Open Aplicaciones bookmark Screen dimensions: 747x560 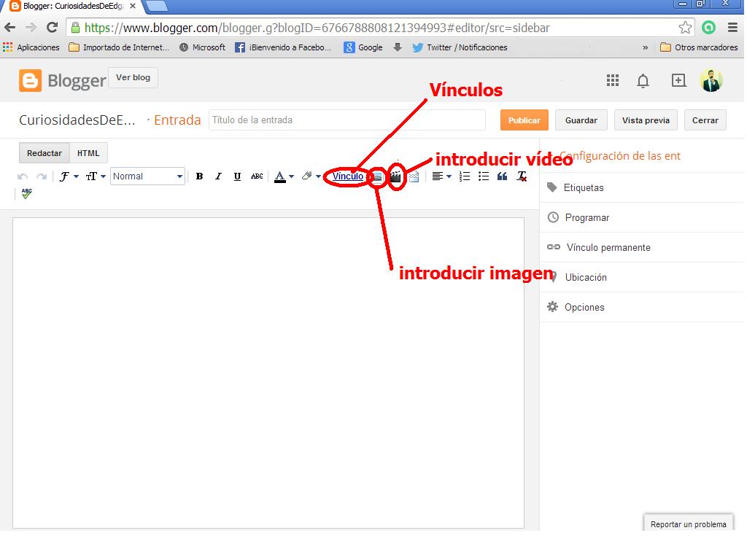31,47
